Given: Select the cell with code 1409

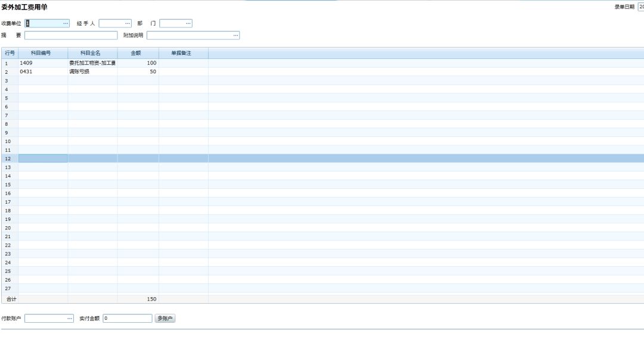Looking at the screenshot, I should pyautogui.click(x=43, y=63).
